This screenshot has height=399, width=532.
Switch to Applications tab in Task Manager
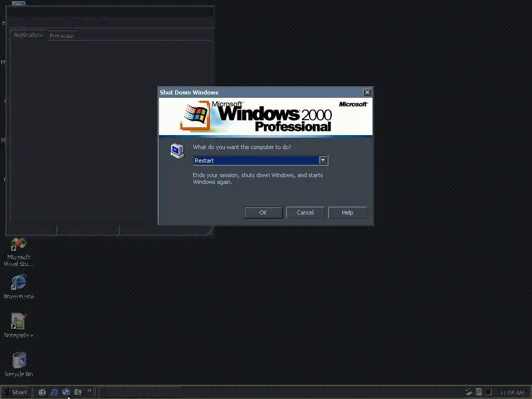(28, 35)
